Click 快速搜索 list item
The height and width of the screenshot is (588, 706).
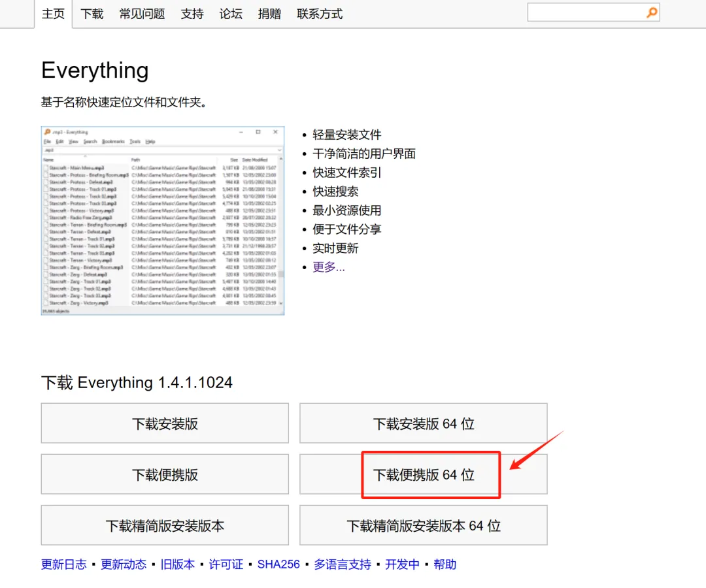(x=335, y=191)
